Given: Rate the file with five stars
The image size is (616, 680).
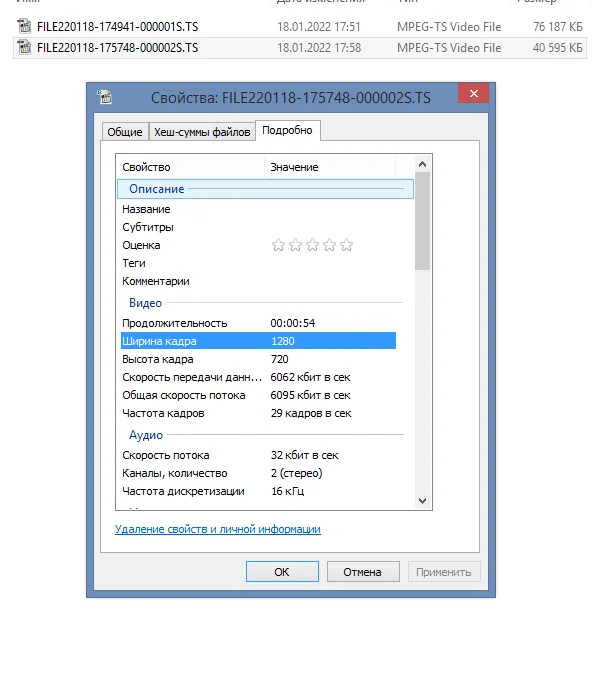Looking at the screenshot, I should pos(346,245).
